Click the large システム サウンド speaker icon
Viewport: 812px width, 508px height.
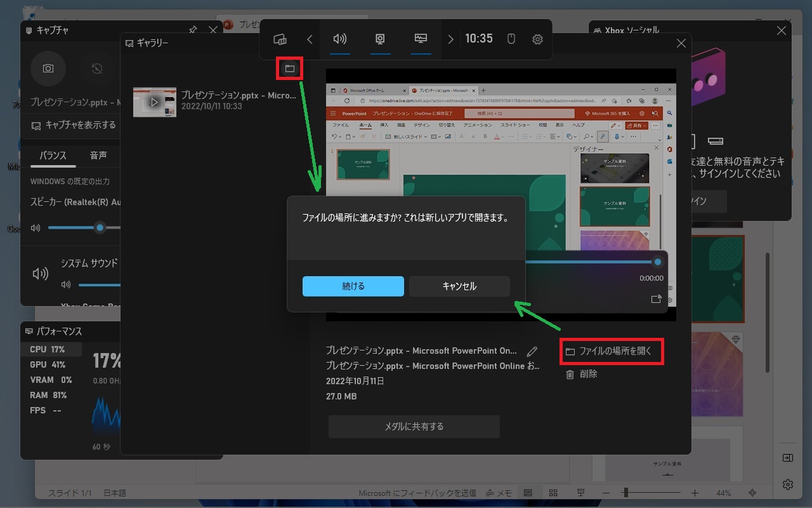tap(41, 274)
